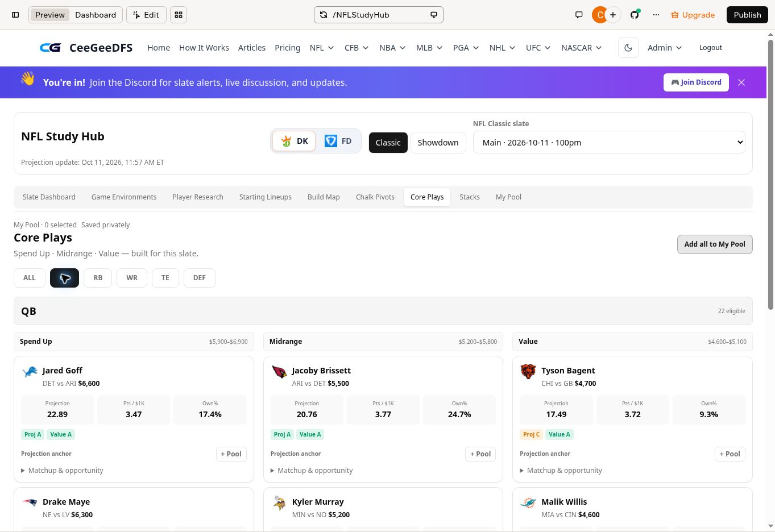Viewport: 775px width, 532px height.
Task: Click the CeeGeeDFS logo
Action: pos(86,48)
